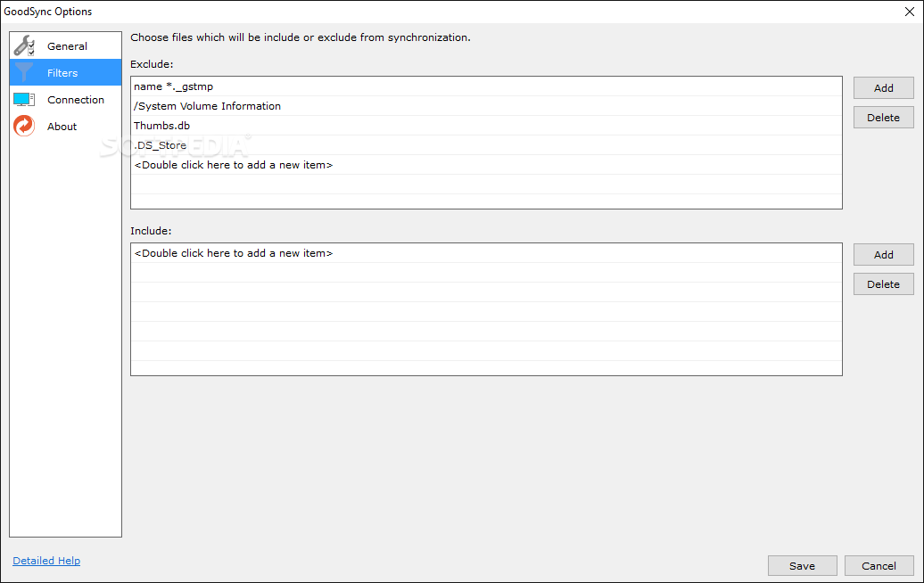
Task: Select the 'Thumbs.db' exclude entry
Action: (486, 126)
